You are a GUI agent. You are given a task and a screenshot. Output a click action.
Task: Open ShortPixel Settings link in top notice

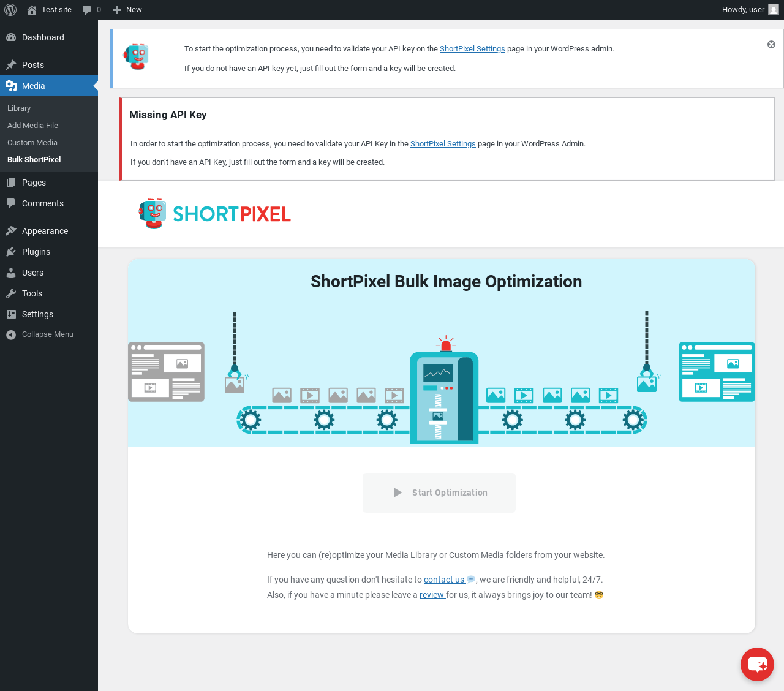[x=472, y=49]
